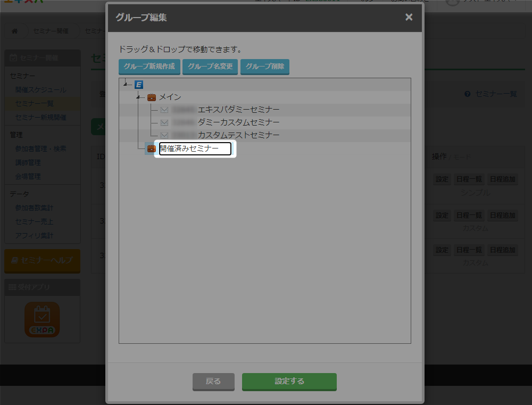The height and width of the screenshot is (405, 532).
Task: Close the グループ編集 dialog with X
Action: tap(409, 17)
